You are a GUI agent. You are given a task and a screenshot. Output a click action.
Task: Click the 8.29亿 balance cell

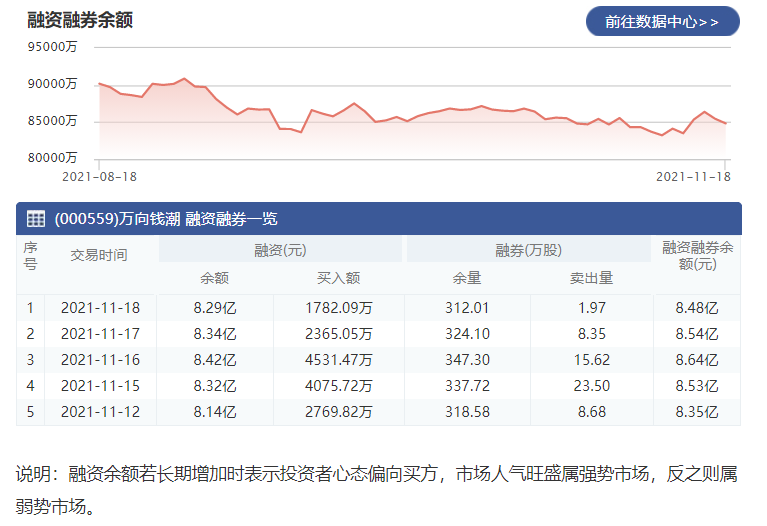point(215,308)
